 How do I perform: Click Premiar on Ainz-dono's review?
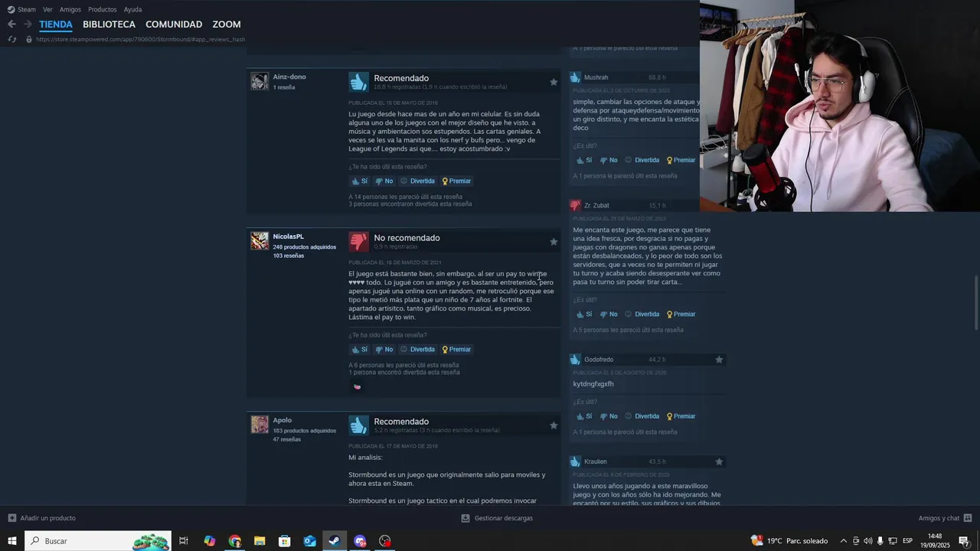[x=456, y=181]
